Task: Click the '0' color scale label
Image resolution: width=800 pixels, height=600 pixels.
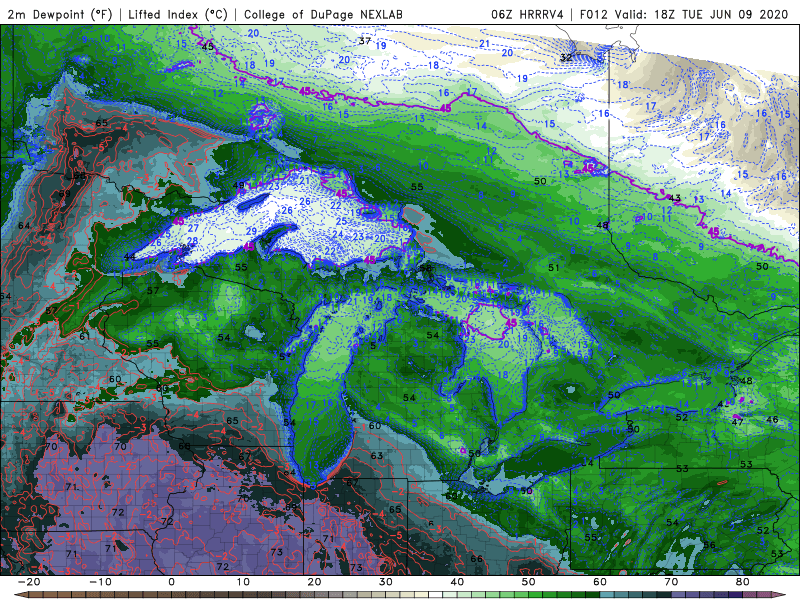Action: (x=171, y=582)
